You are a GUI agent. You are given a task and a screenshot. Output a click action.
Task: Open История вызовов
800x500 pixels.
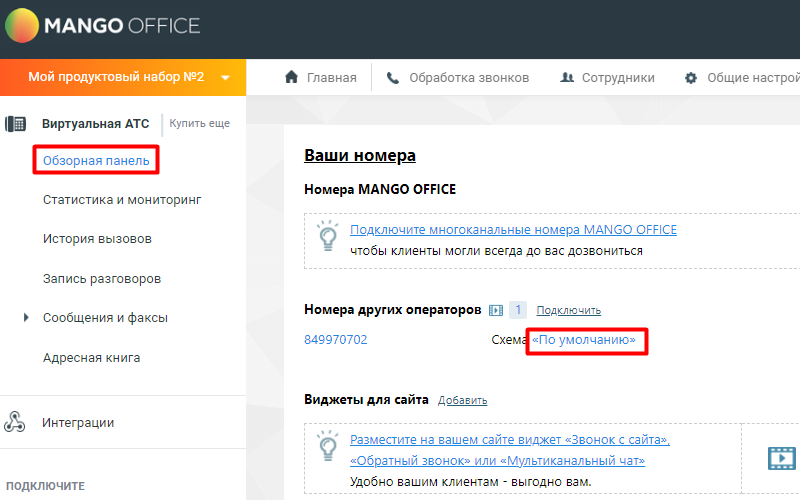click(x=97, y=239)
